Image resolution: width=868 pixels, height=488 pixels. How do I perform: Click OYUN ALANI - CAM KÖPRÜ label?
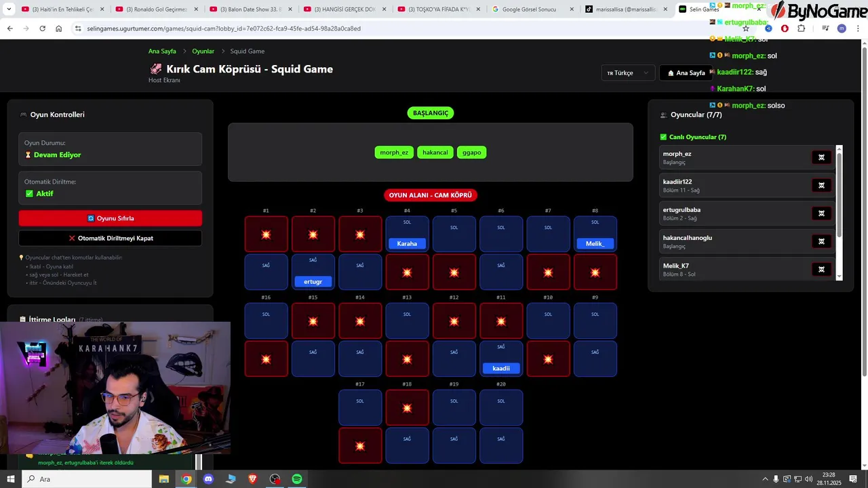pos(430,195)
